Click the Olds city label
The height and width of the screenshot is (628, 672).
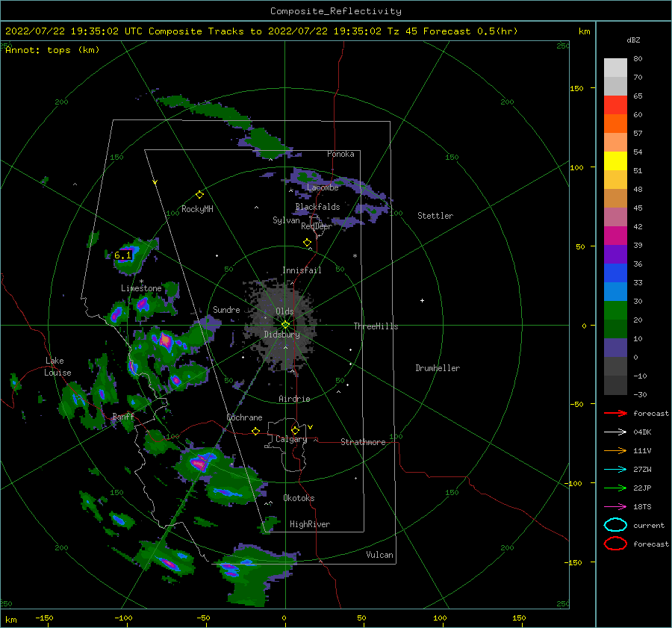click(284, 311)
